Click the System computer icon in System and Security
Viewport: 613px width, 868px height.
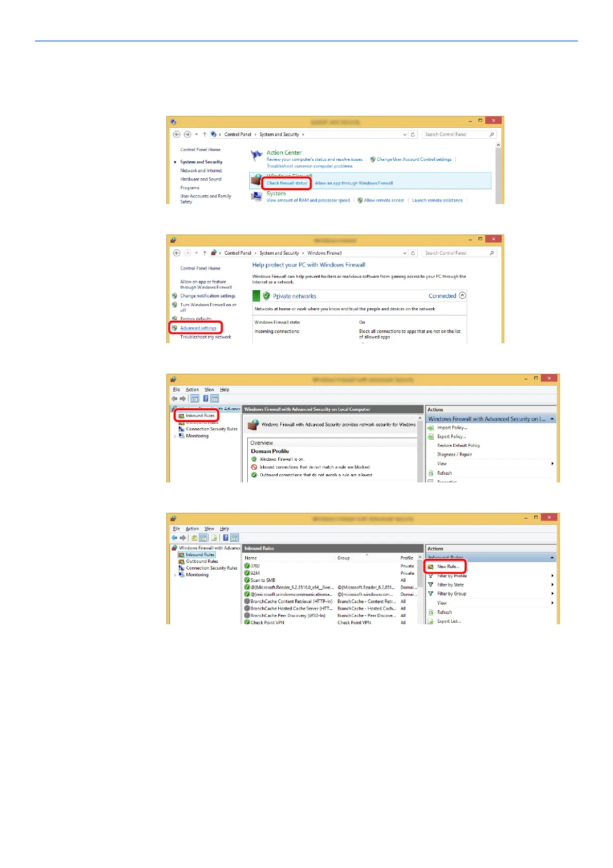[256, 197]
